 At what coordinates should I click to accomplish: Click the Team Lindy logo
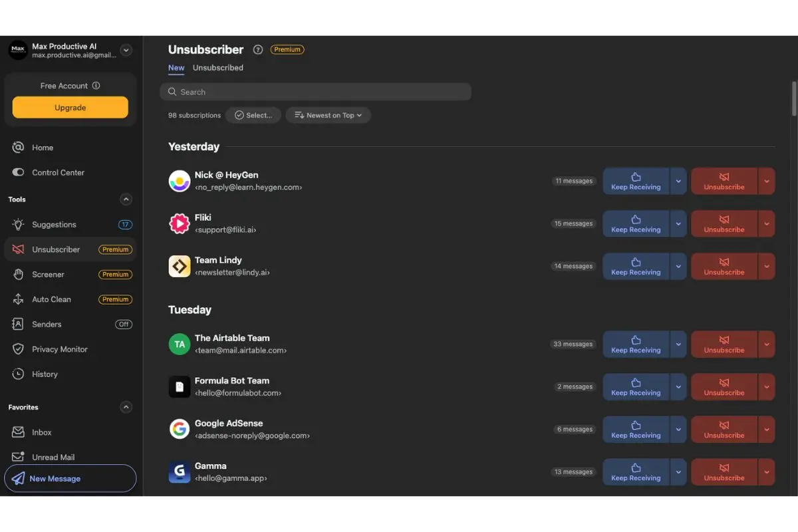pyautogui.click(x=180, y=266)
